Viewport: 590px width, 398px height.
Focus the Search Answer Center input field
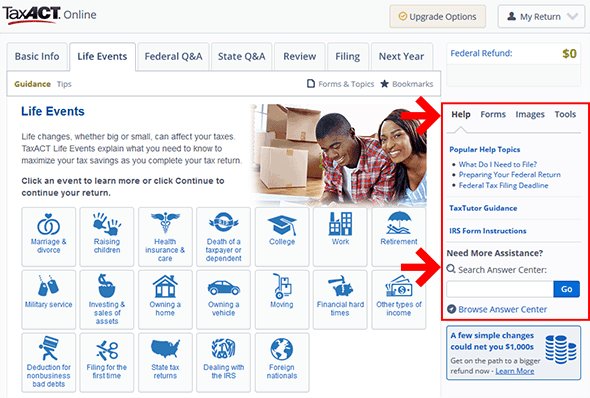[500, 289]
